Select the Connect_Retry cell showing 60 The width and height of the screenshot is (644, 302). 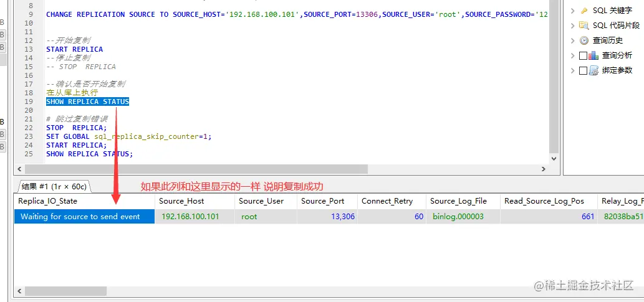coord(392,216)
